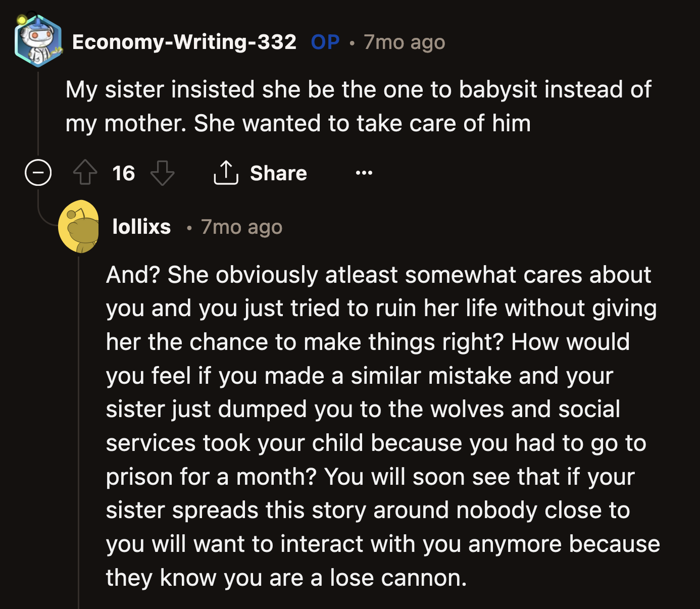Click lollixs's yellow snoo avatar
Screen dimensions: 700x609
coord(80,226)
